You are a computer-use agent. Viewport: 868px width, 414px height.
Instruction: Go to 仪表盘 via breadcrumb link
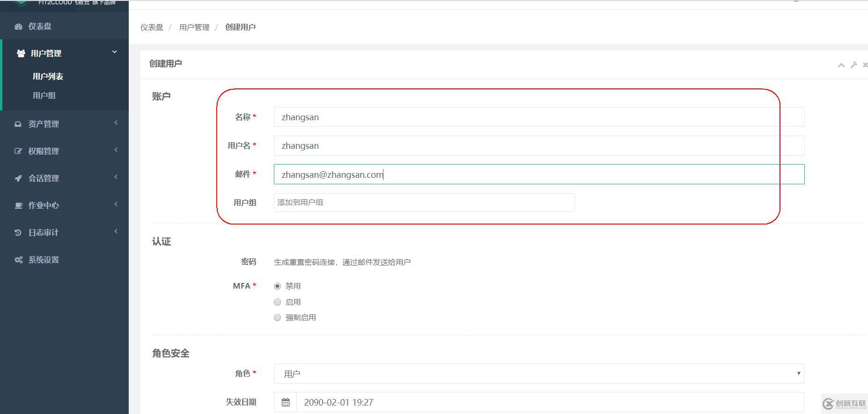(x=152, y=27)
